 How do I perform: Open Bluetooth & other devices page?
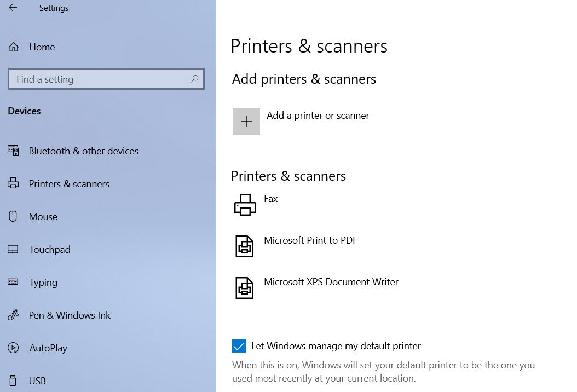[83, 151]
